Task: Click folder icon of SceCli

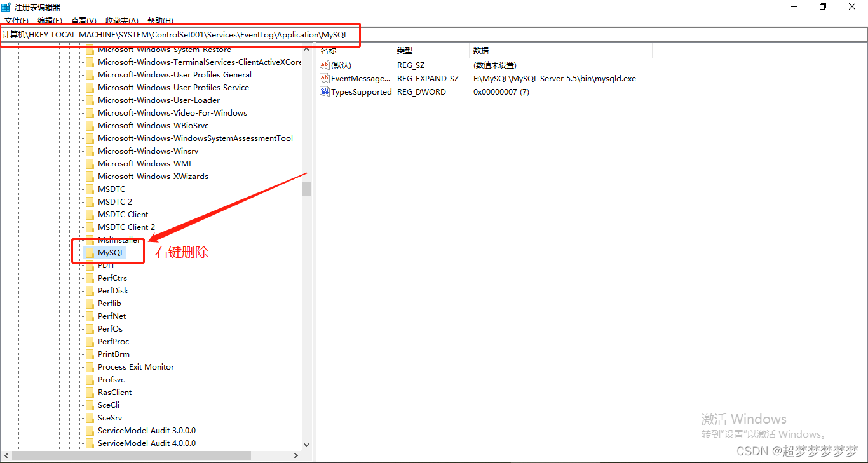Action: tap(90, 405)
